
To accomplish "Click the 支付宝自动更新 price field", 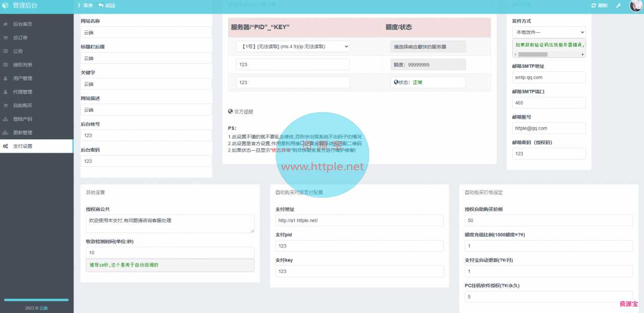I will coord(549,271).
